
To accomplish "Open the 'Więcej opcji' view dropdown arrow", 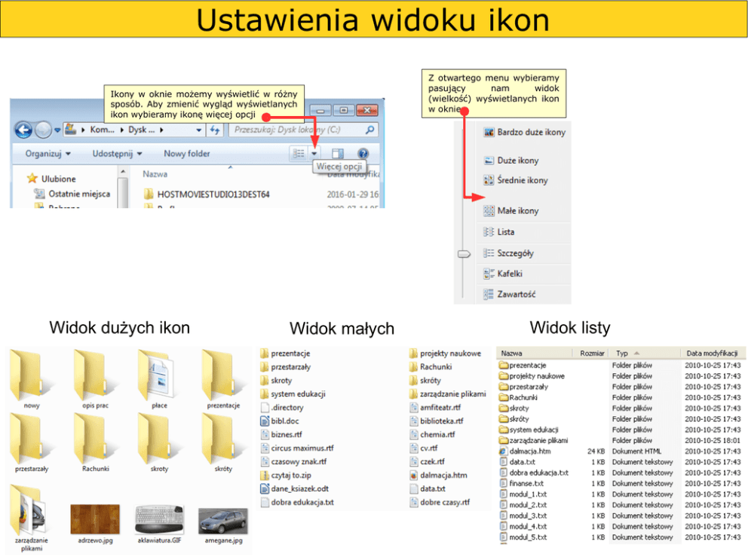I will pos(314,154).
